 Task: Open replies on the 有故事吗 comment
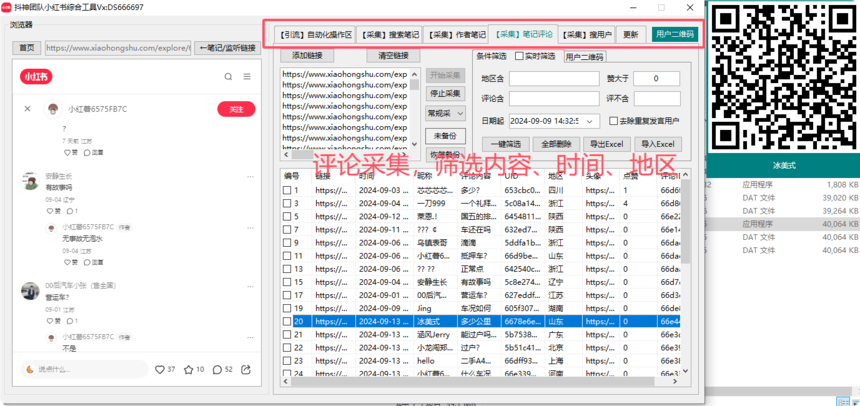72,211
